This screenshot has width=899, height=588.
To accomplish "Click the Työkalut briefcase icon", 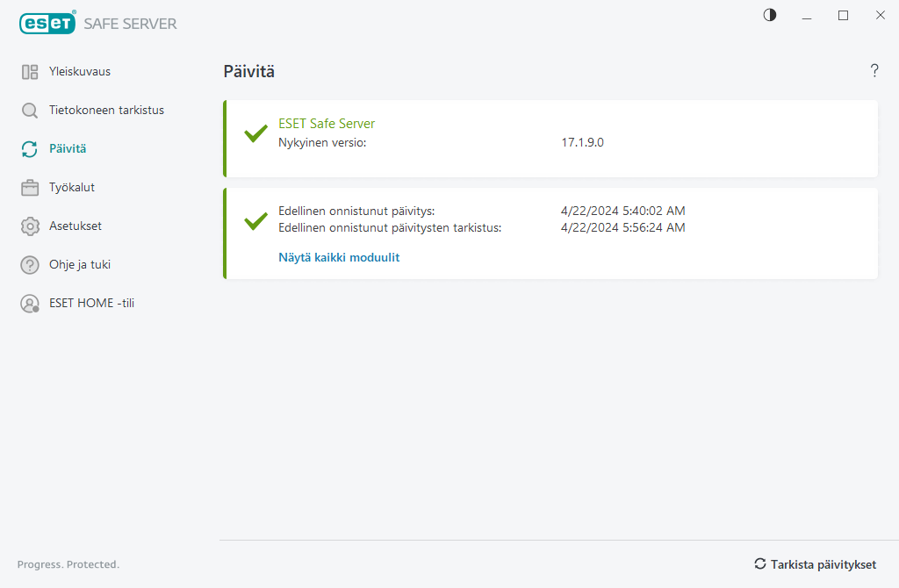I will (30, 188).
